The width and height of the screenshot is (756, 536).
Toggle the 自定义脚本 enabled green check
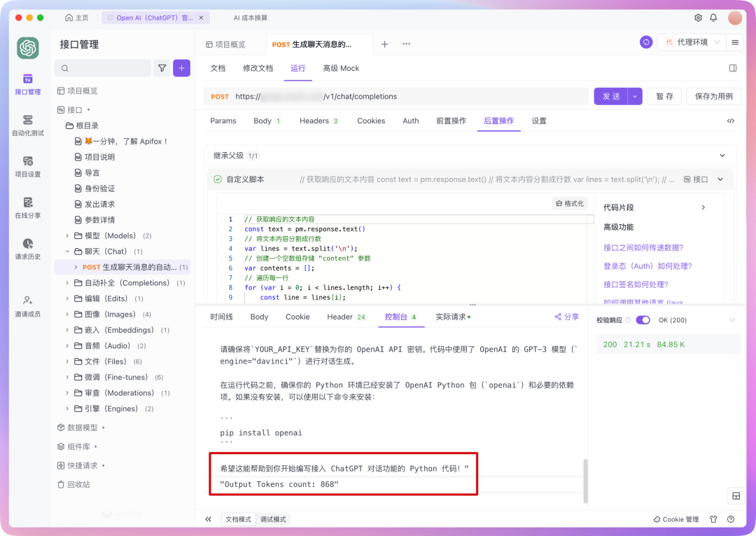pyautogui.click(x=218, y=179)
